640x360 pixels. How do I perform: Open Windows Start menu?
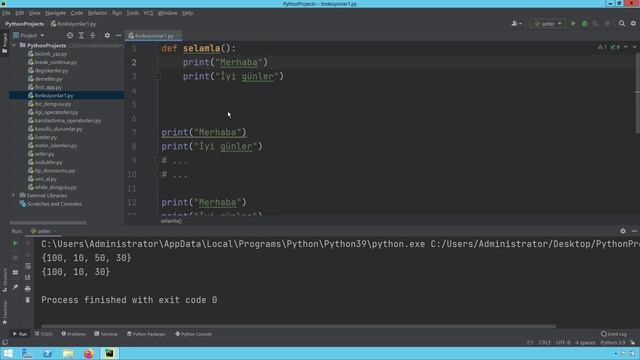point(8,353)
